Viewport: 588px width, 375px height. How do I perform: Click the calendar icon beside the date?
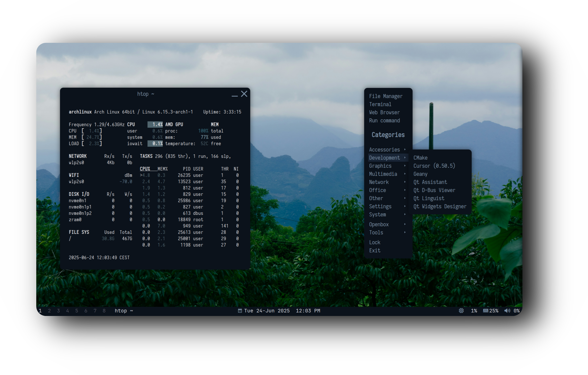240,311
